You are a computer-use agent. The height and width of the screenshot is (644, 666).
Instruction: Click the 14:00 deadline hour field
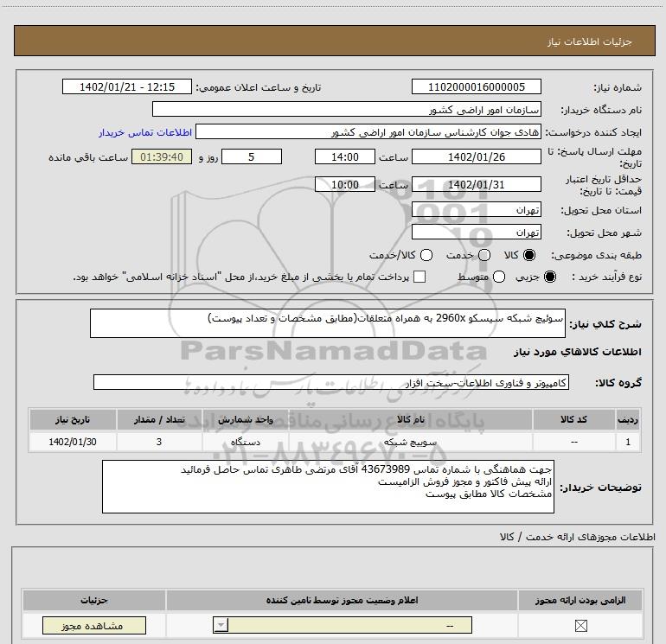[x=345, y=156]
